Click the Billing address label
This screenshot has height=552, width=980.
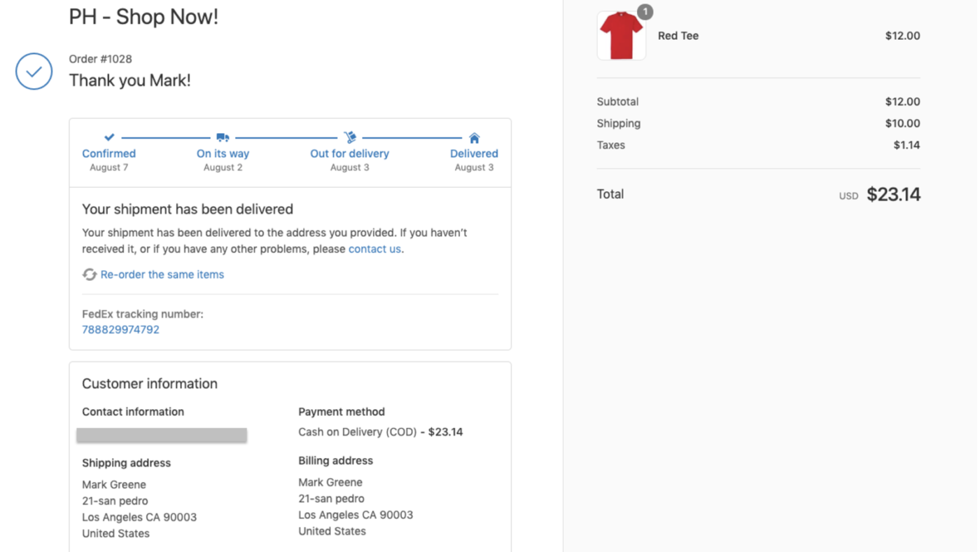pyautogui.click(x=335, y=460)
